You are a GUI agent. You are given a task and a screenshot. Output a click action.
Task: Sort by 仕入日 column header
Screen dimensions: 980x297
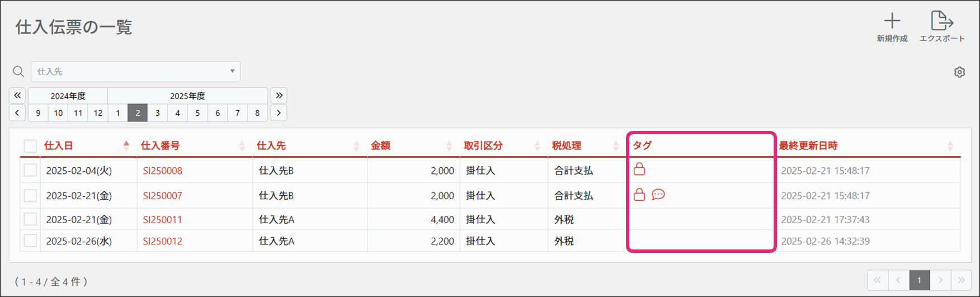pos(59,146)
